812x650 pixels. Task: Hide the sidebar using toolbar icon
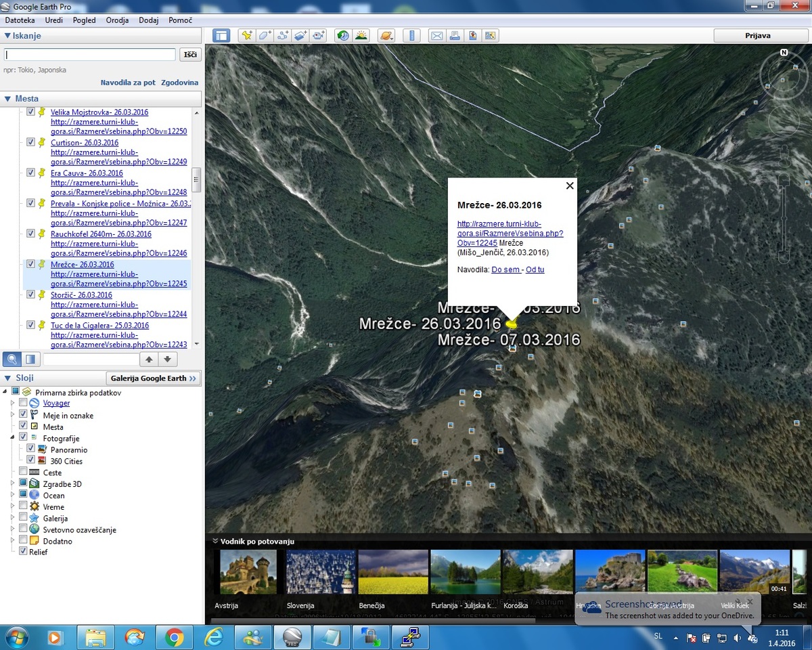pyautogui.click(x=221, y=36)
